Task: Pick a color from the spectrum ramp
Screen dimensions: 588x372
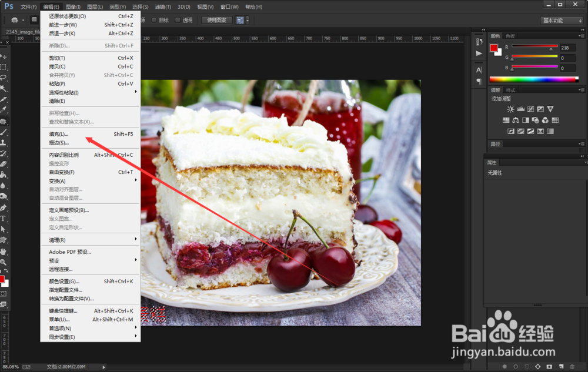Action: coord(534,79)
